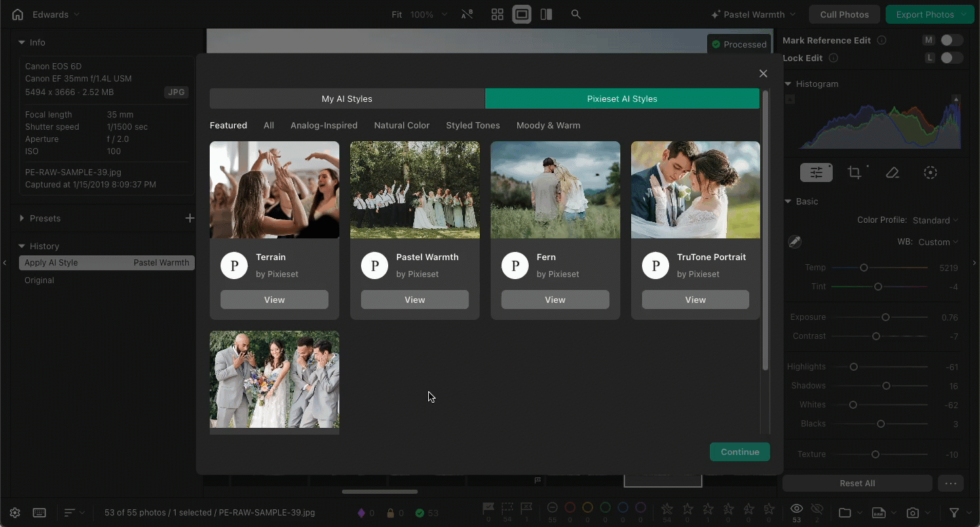
Task: Filter by rejected flag icon
Action: pos(526,508)
